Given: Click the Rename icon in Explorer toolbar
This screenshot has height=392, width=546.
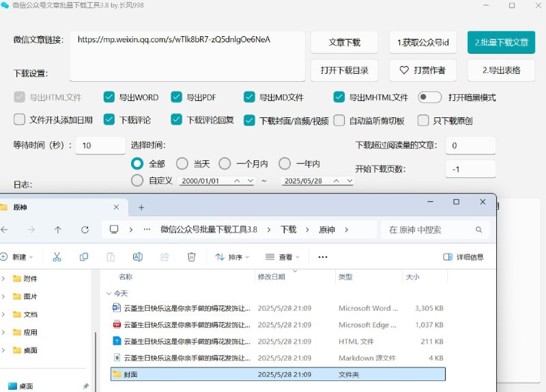Looking at the screenshot, I should [x=137, y=257].
